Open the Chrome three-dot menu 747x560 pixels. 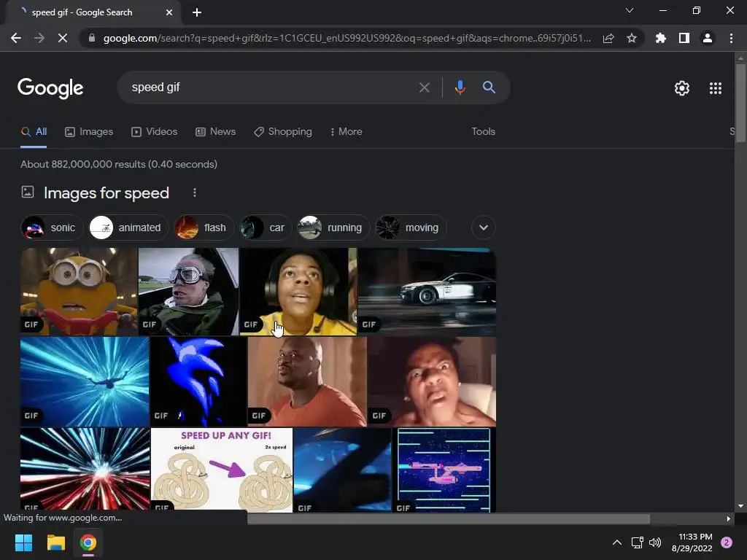731,38
